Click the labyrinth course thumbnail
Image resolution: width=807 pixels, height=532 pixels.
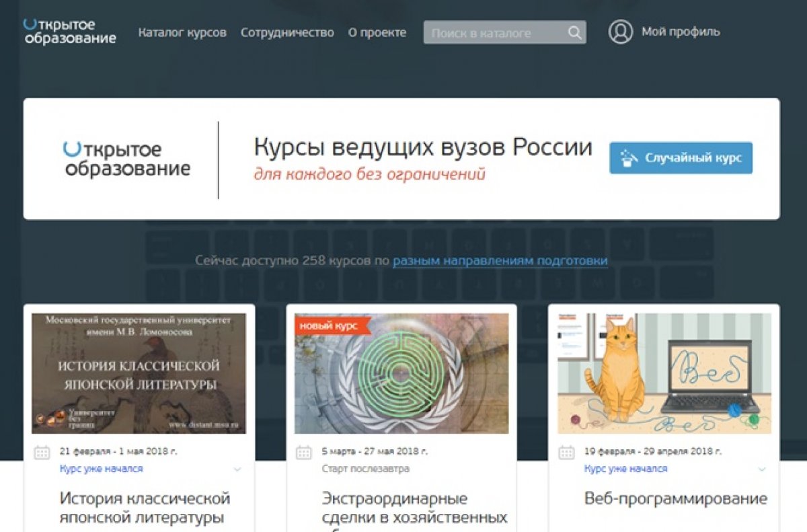click(x=401, y=373)
